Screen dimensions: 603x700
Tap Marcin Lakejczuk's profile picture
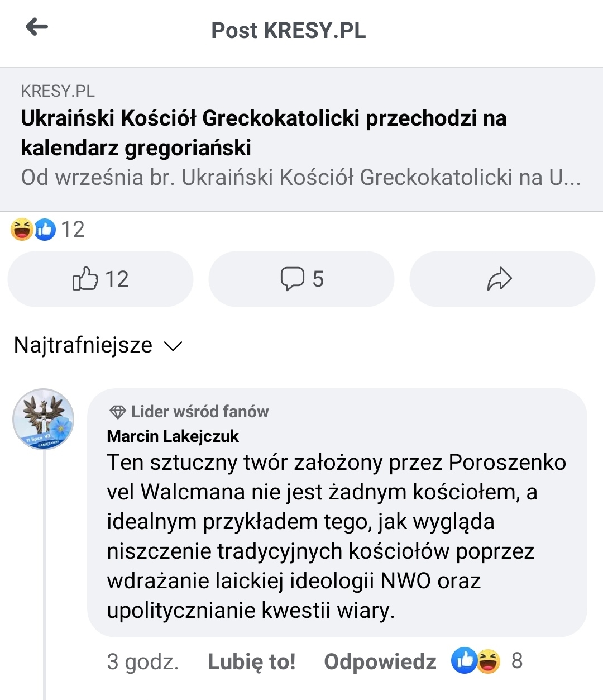click(x=44, y=419)
